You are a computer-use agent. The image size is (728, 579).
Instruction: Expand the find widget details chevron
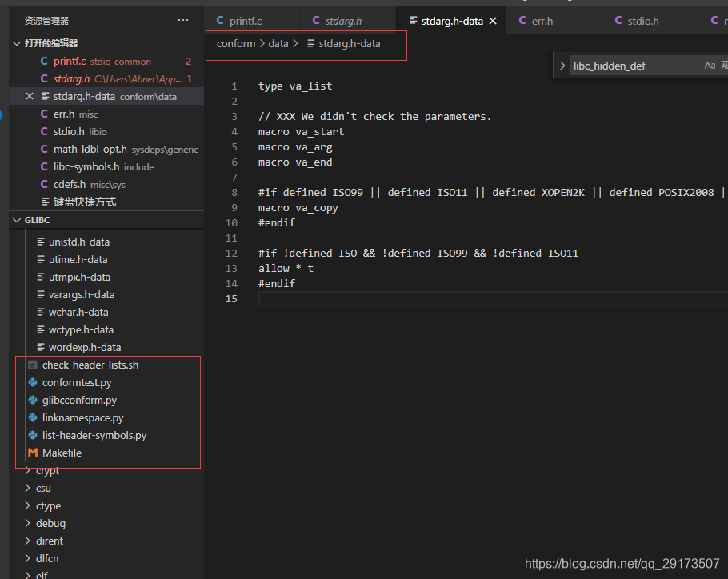(x=562, y=66)
